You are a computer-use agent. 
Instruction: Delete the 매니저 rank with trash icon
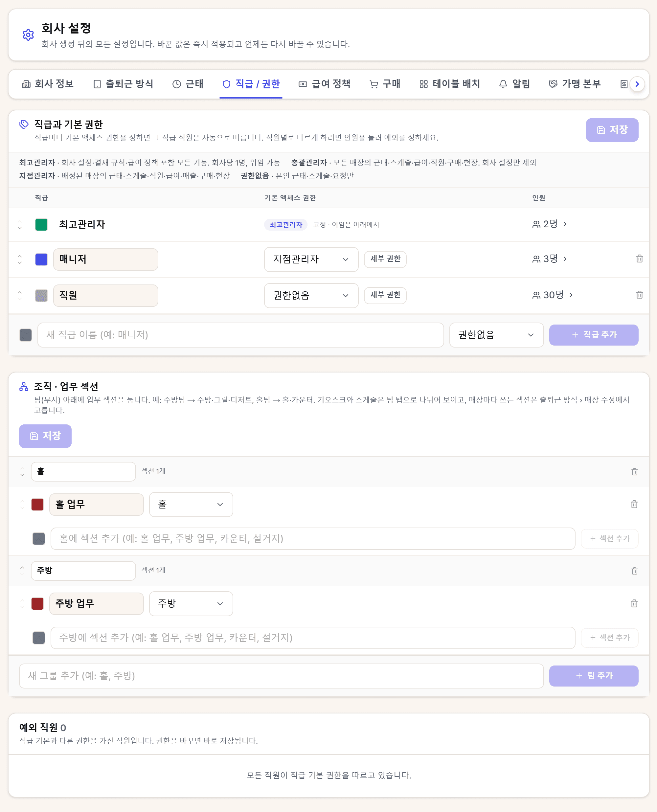click(639, 259)
